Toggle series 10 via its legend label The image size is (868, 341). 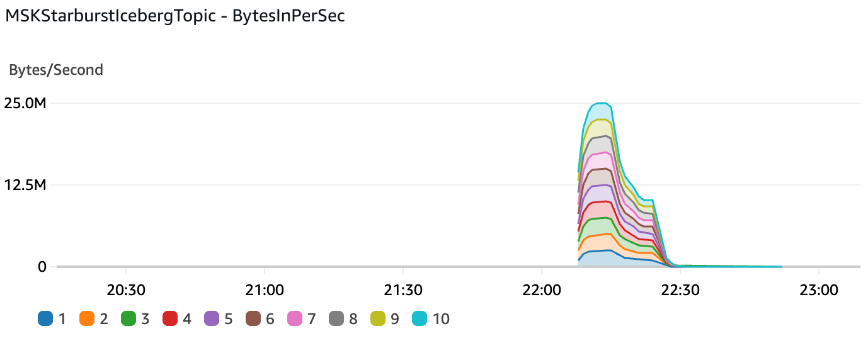point(442,319)
